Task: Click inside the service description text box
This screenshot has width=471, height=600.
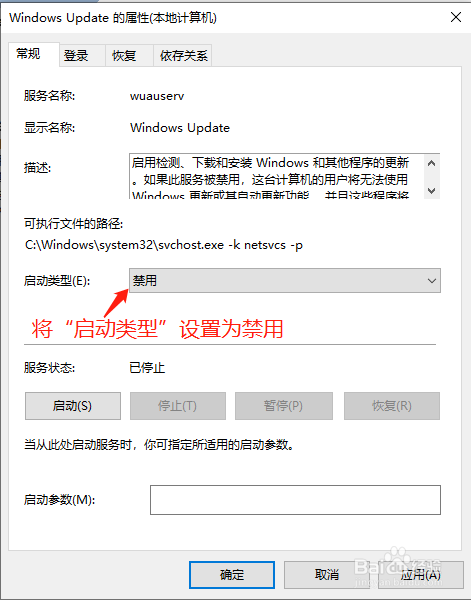Action: point(276,176)
